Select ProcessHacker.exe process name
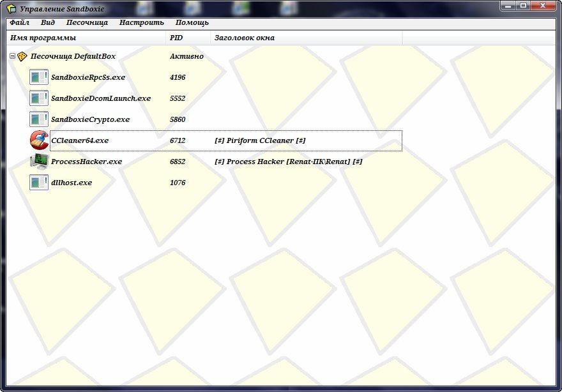This screenshot has height=392, width=562. tap(86, 162)
